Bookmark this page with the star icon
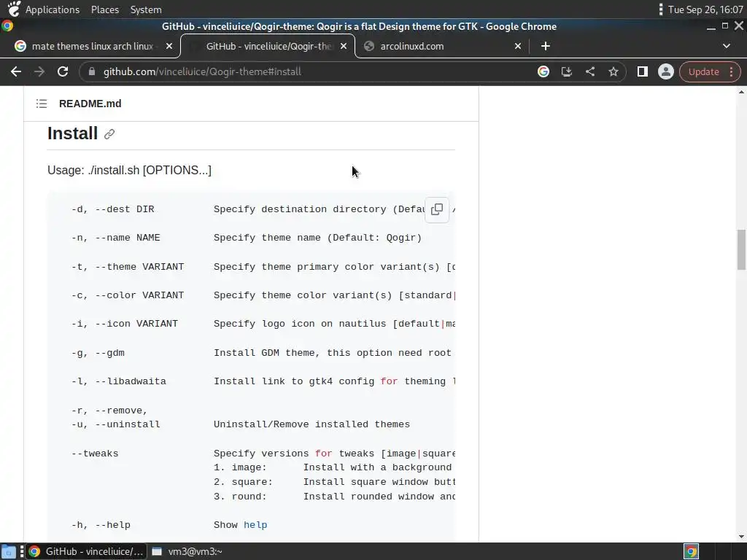 pyautogui.click(x=613, y=72)
